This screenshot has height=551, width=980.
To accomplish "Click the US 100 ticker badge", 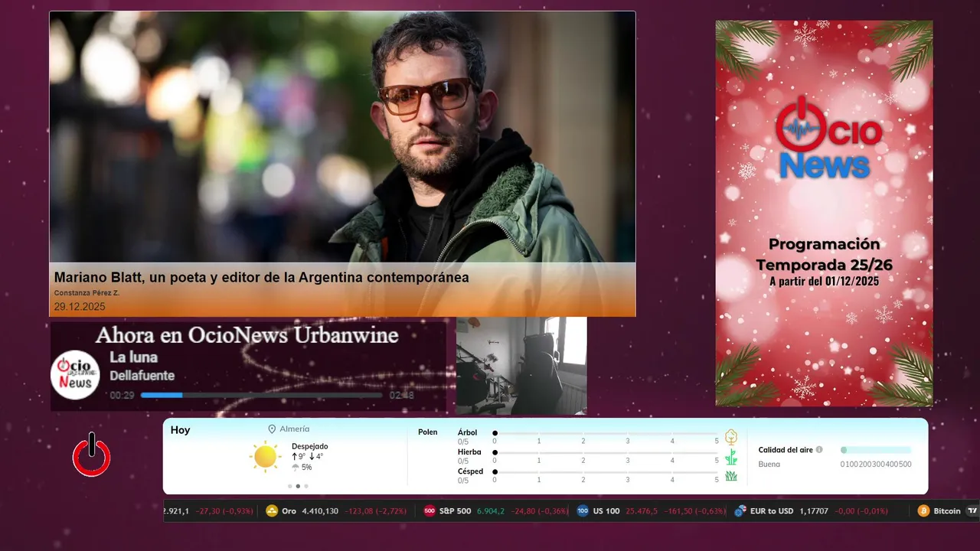I will 583,511.
